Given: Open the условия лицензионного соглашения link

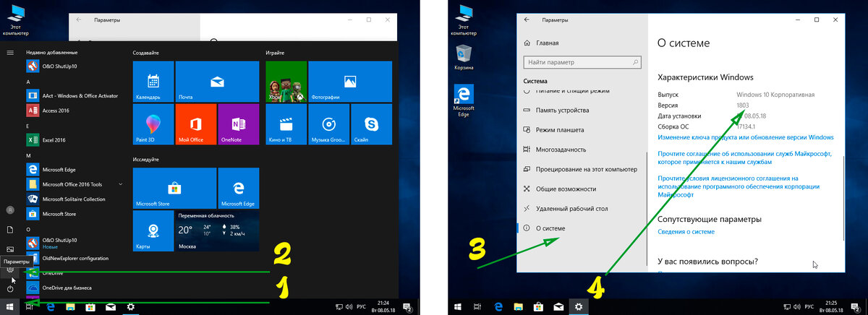Looking at the screenshot, I should point(738,186).
